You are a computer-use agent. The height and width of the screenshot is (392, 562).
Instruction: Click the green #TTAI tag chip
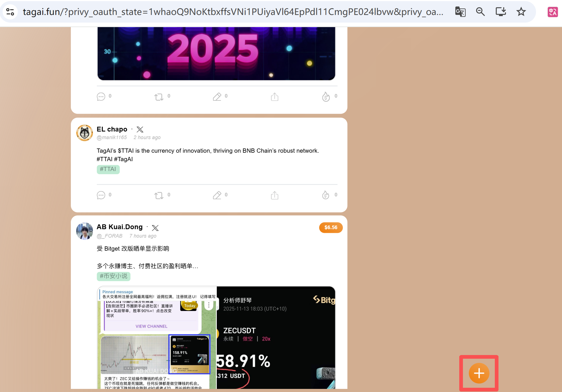pos(108,169)
